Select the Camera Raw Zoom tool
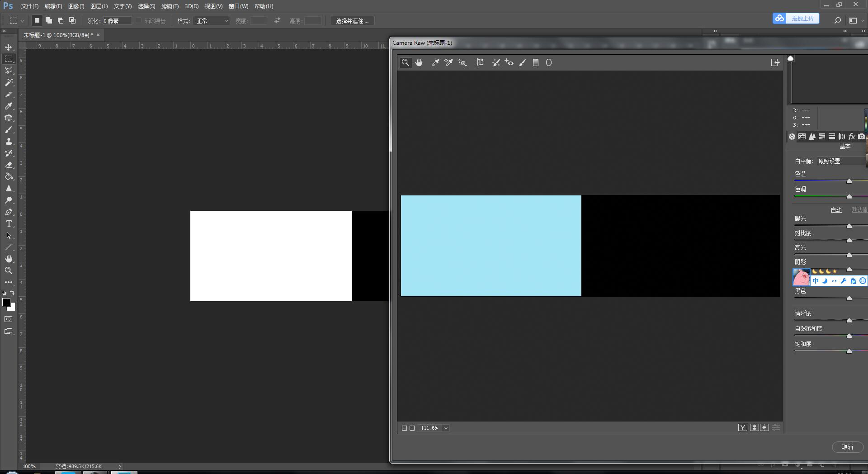The height and width of the screenshot is (474, 868). coord(406,63)
